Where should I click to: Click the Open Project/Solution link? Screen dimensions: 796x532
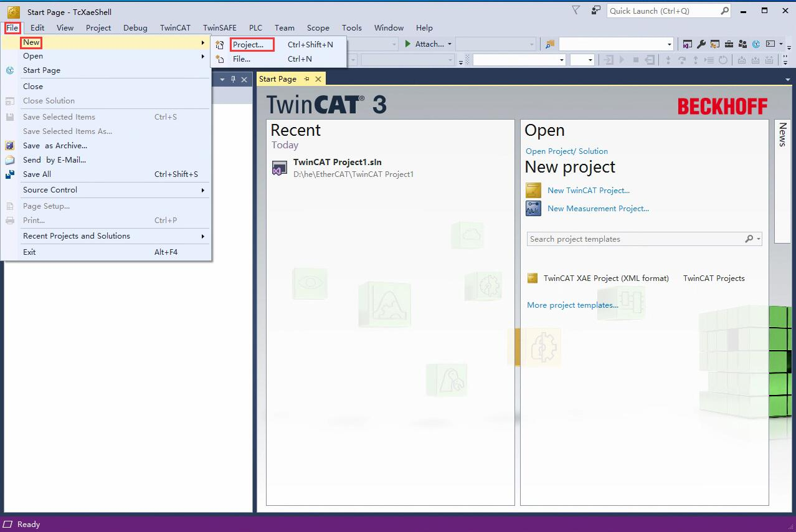(566, 151)
